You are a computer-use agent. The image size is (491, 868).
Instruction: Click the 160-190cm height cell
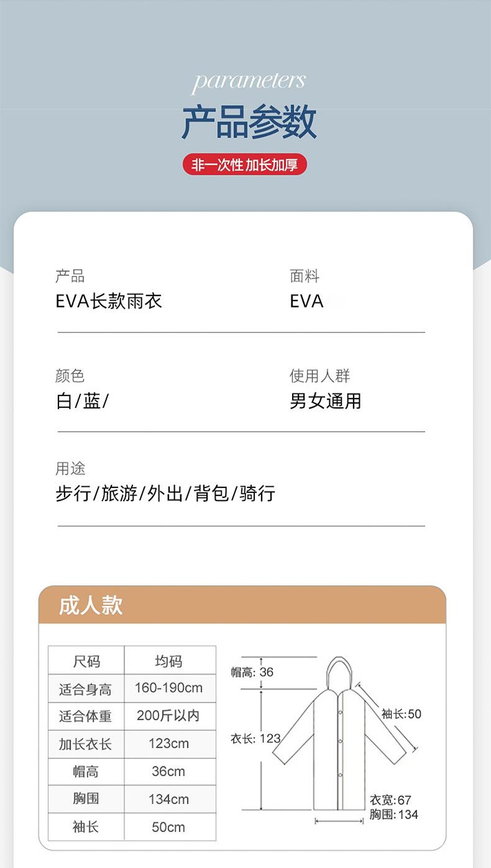click(168, 688)
